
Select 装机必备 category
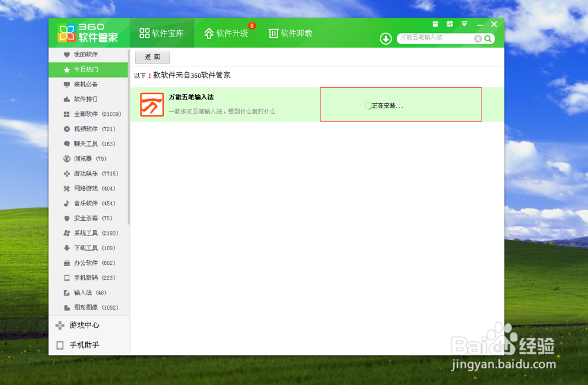tap(88, 85)
